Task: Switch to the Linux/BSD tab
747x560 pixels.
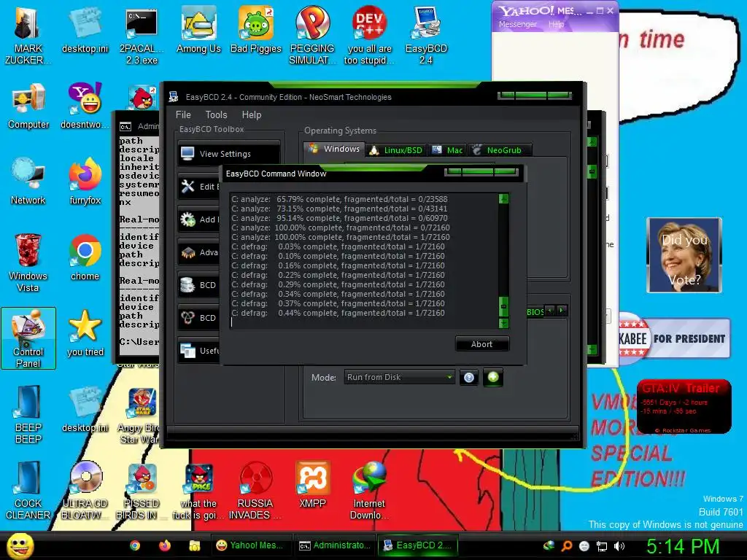Action: point(396,150)
